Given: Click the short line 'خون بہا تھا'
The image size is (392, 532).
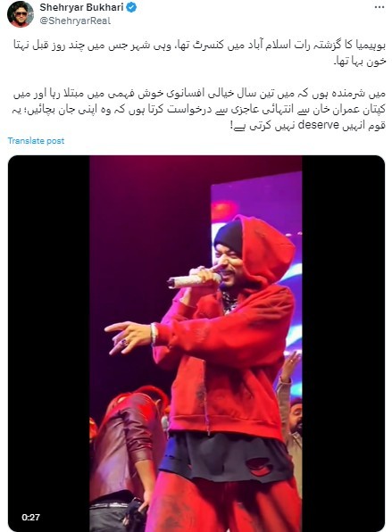Looking at the screenshot, I should [360, 62].
